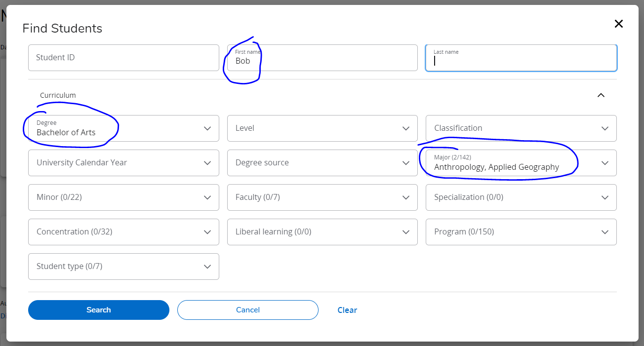Open the Concentration (0/32) dropdown

(123, 232)
